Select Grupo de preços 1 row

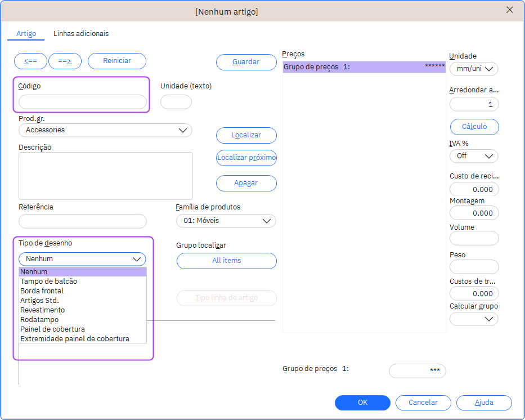coord(364,67)
